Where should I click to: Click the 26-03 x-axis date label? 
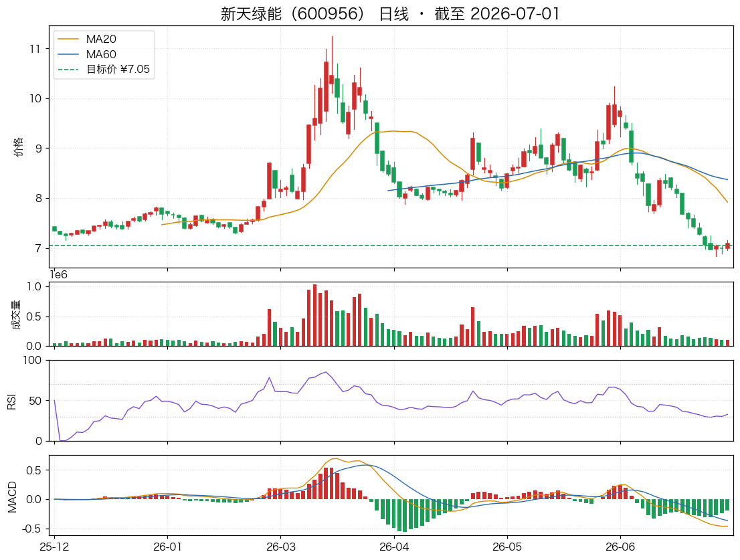281,547
